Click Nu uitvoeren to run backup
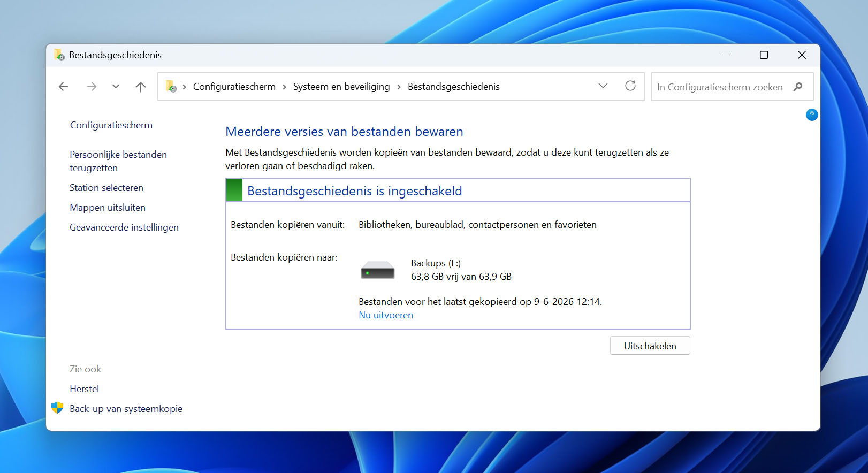This screenshot has height=473, width=868. pyautogui.click(x=386, y=315)
